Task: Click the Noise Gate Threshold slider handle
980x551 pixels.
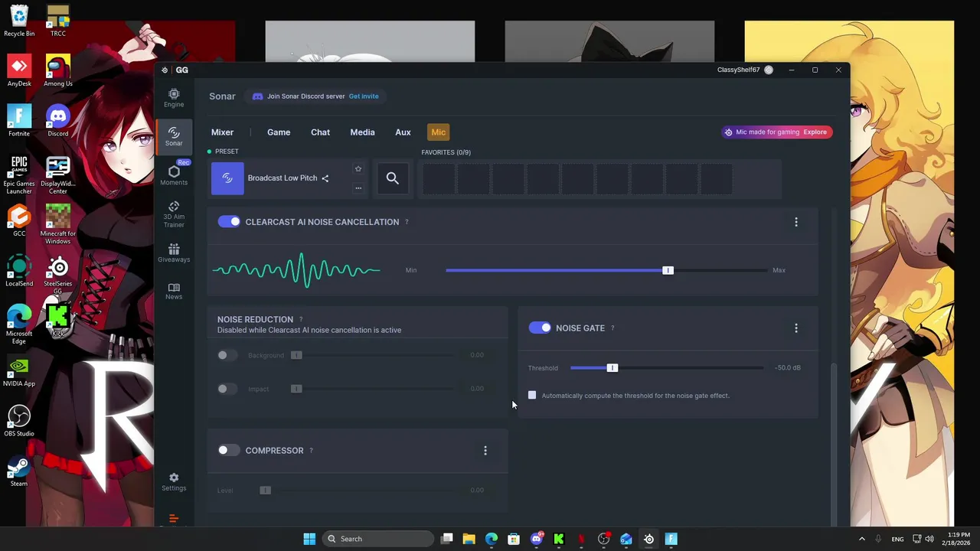Action: coord(612,368)
